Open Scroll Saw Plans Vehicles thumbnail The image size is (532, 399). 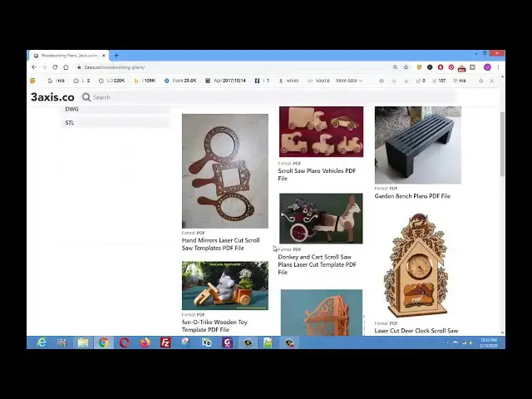point(321,131)
